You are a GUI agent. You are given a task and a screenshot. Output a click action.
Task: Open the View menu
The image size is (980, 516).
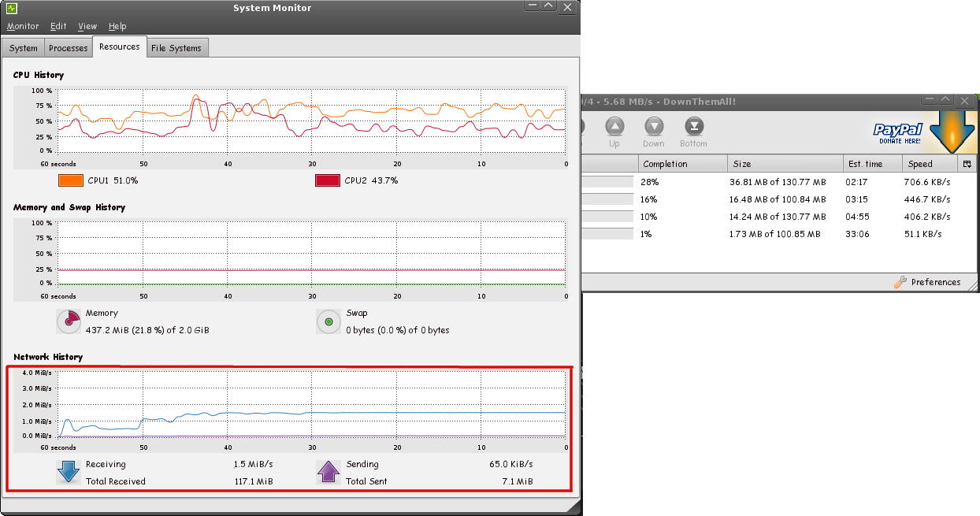pyautogui.click(x=87, y=26)
